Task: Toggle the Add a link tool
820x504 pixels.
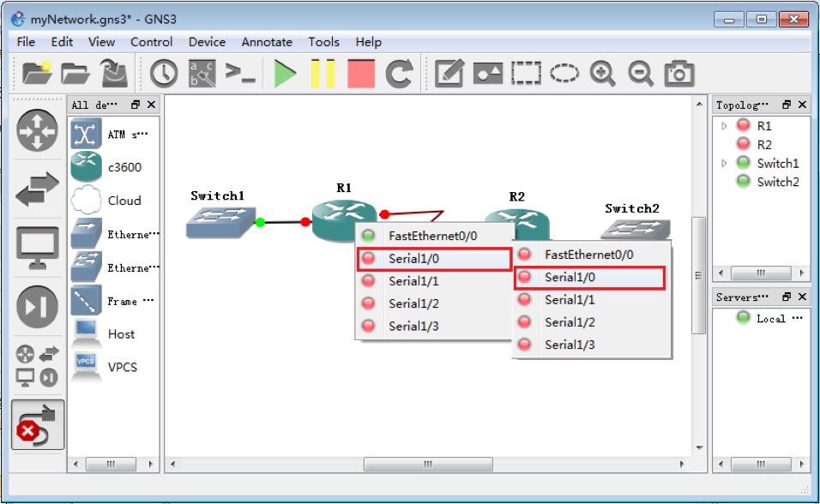Action: point(37,425)
